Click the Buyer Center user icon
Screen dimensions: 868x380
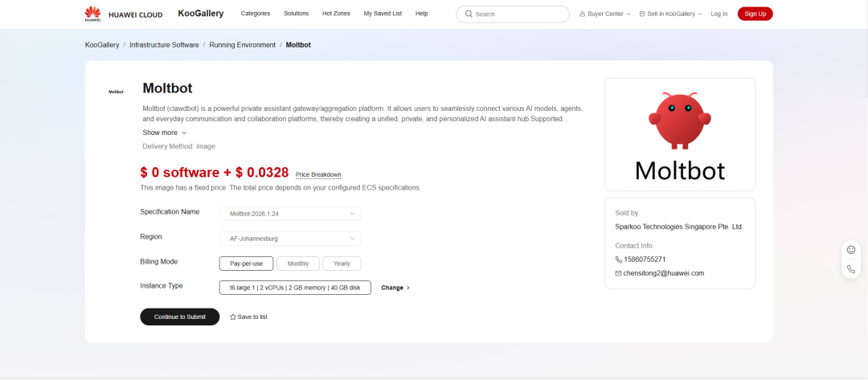tap(583, 14)
